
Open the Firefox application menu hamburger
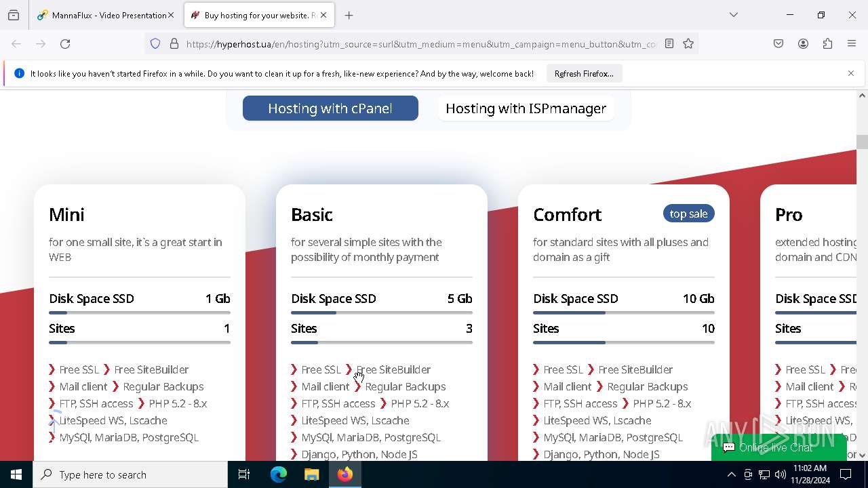pyautogui.click(x=852, y=44)
